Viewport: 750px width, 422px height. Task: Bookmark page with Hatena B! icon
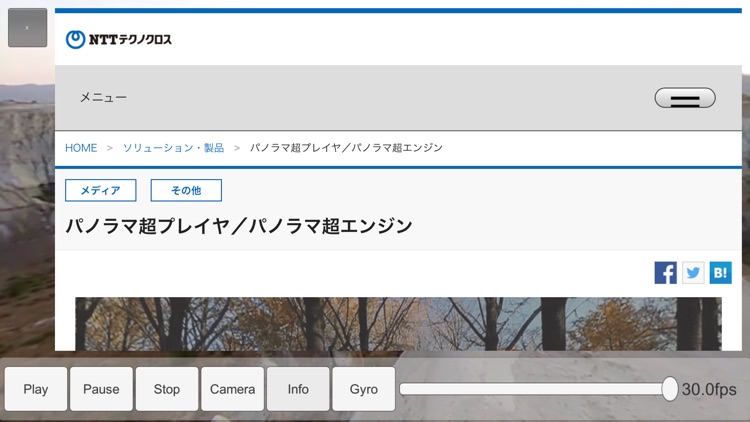click(x=720, y=273)
